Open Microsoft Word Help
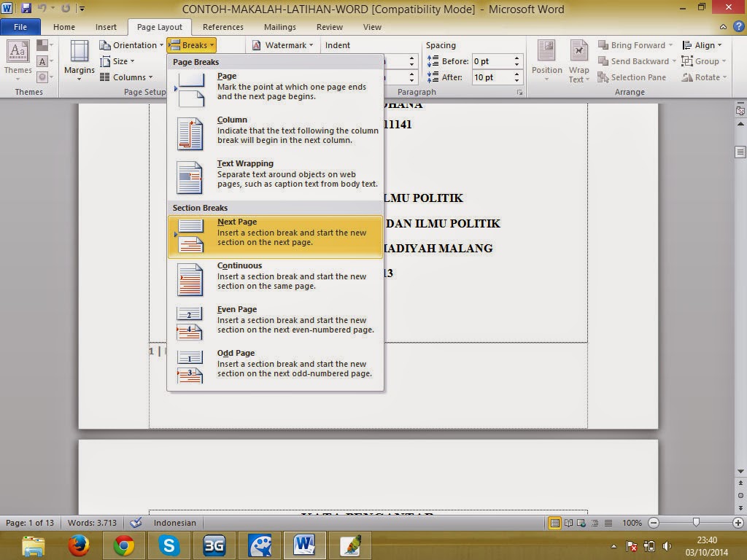The height and width of the screenshot is (560, 747). pos(738,27)
